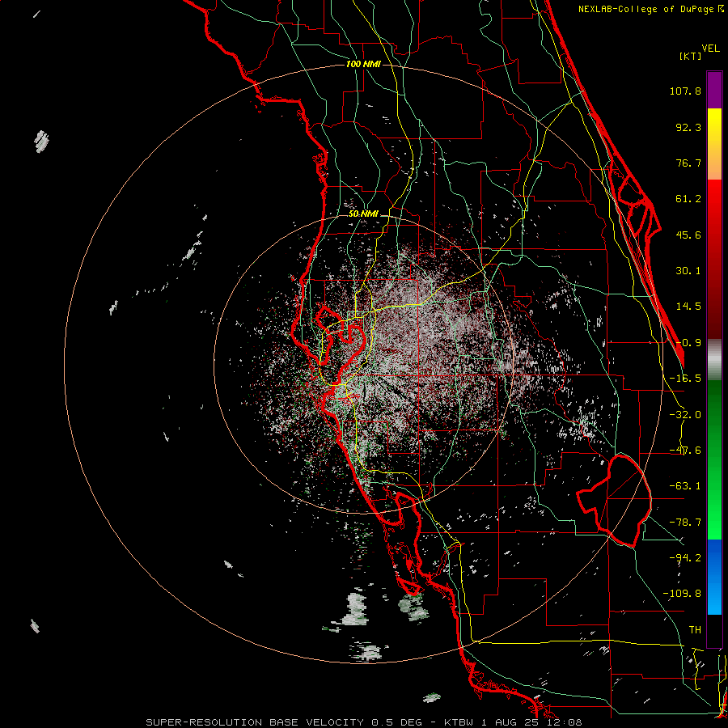Select the 92.3 scale value

tap(688, 127)
